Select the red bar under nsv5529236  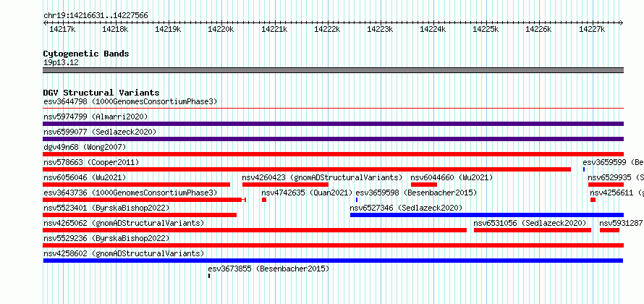coord(333,245)
